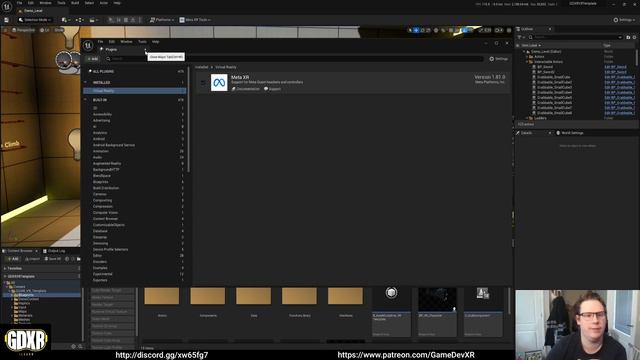
Task: Open Plugins window Settings
Action: coord(498,59)
